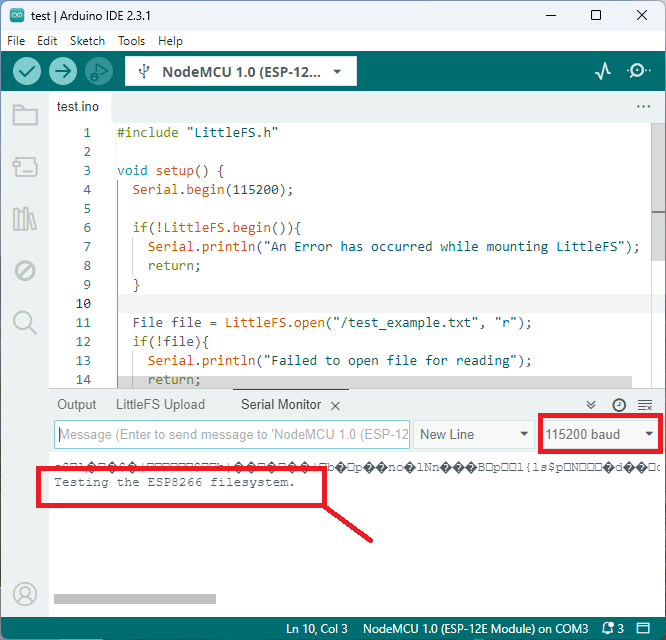Click the serial Message input field
Viewport: 666px width, 640px height.
[232, 434]
